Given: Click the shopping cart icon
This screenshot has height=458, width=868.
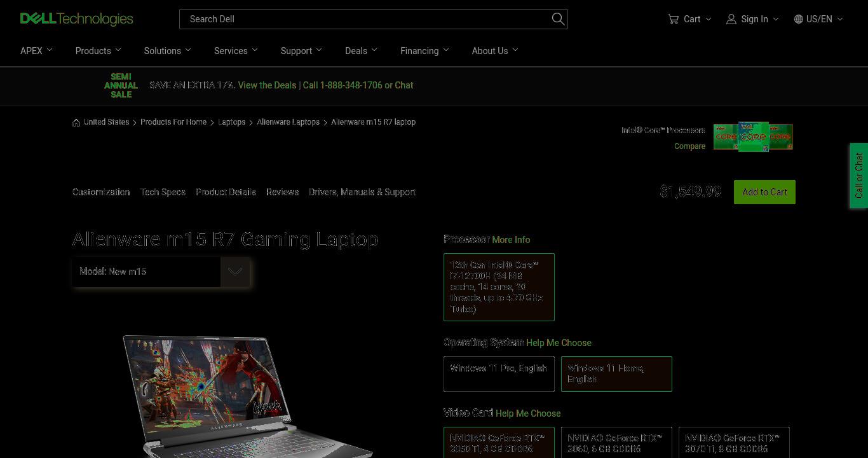Looking at the screenshot, I should pos(674,19).
